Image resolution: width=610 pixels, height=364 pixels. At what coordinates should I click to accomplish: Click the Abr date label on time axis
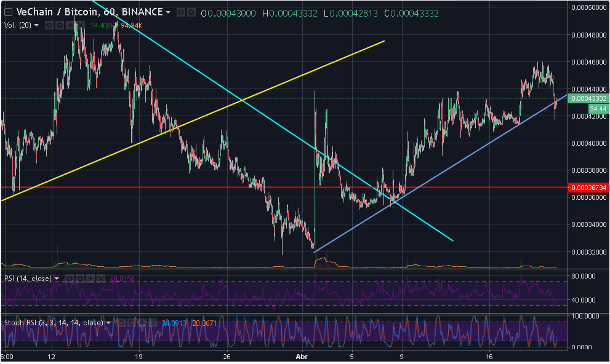pyautogui.click(x=302, y=357)
